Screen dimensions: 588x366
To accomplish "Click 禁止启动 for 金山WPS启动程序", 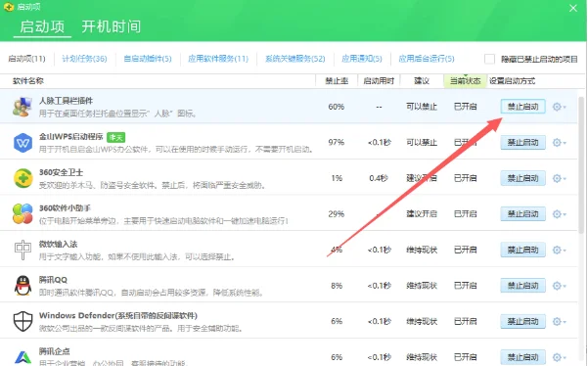I will pyautogui.click(x=522, y=143).
